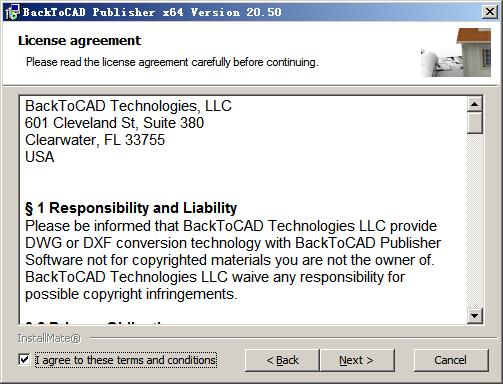Click the '601 Cleveland St, Suite 380' line
The height and width of the screenshot is (384, 503).
coord(114,123)
